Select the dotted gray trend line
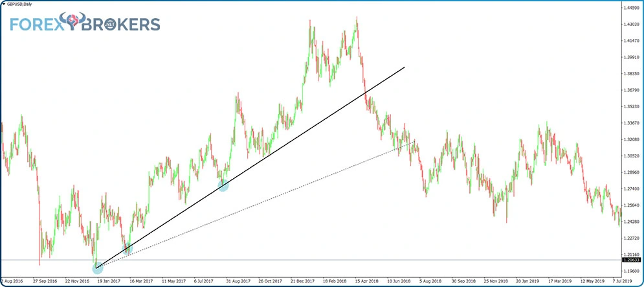The height and width of the screenshot is (287, 644). [256, 204]
